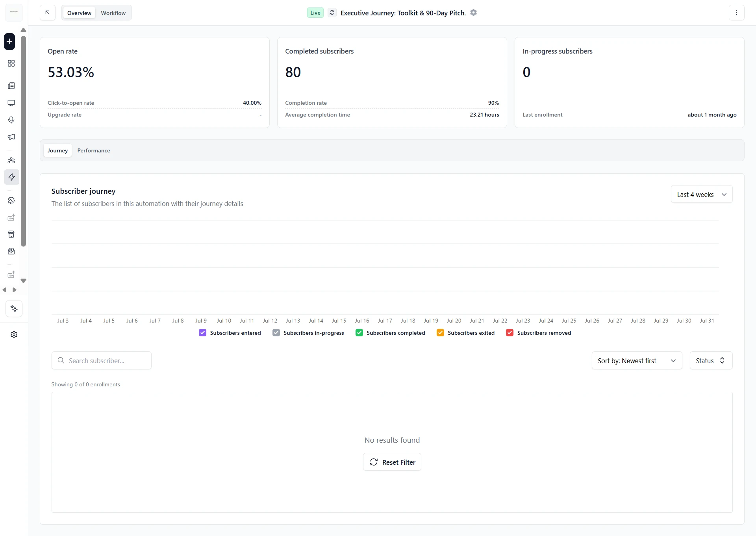
Task: Click the Search subscriber input field
Action: coord(102,361)
